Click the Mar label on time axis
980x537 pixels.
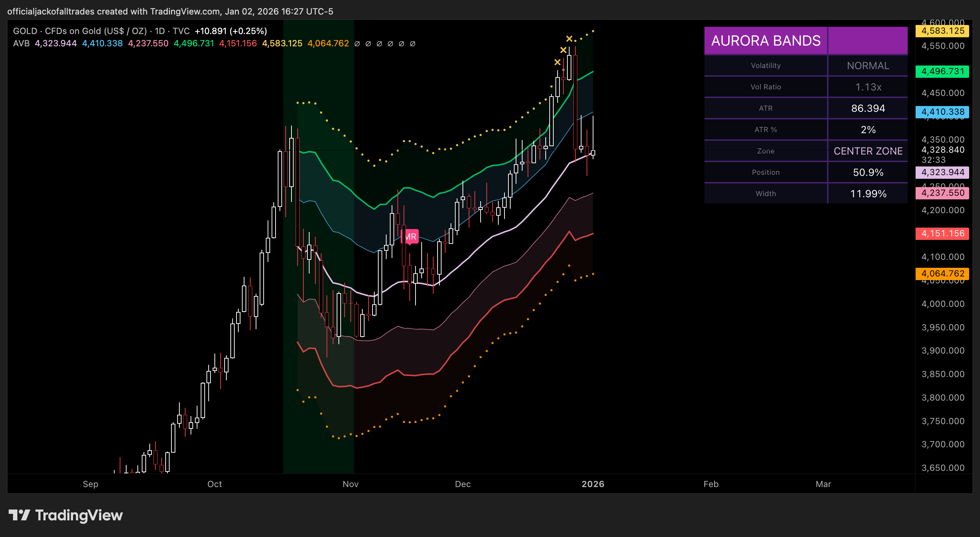tap(823, 484)
